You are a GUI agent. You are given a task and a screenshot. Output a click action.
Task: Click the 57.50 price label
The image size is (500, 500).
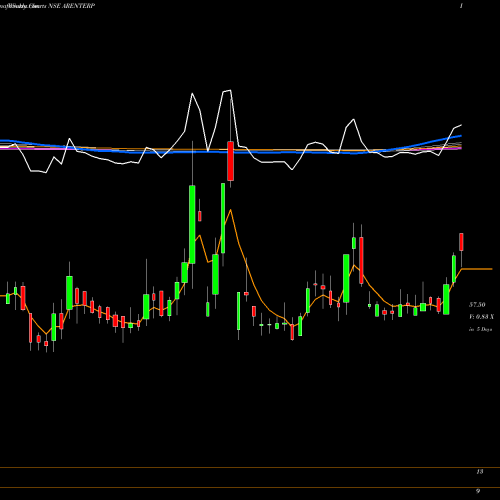pyautogui.click(x=477, y=305)
